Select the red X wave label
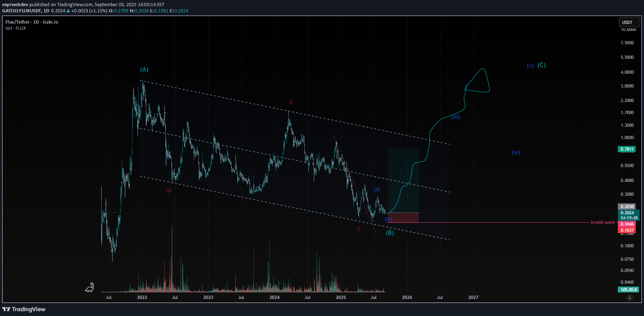This screenshot has height=316, width=644. coord(291,102)
